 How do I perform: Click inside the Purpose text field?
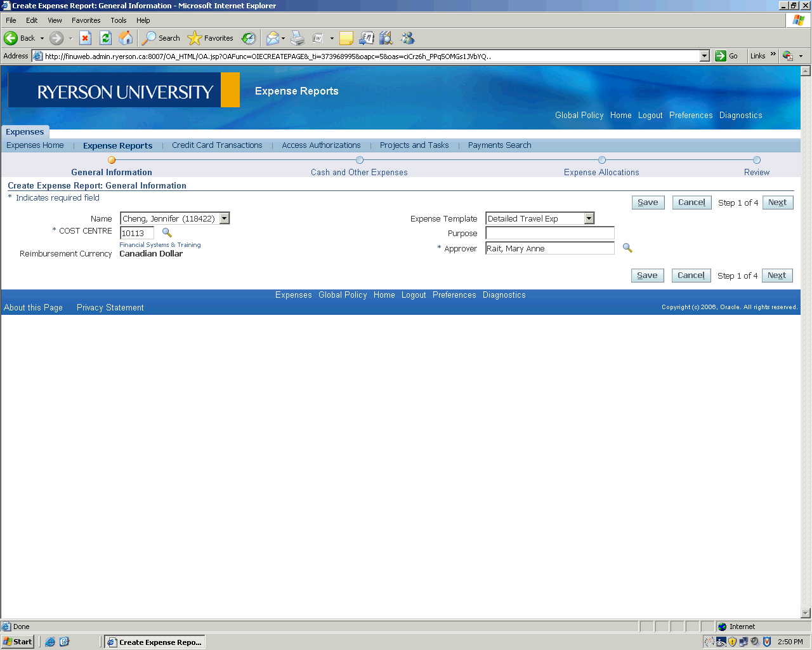coord(549,233)
